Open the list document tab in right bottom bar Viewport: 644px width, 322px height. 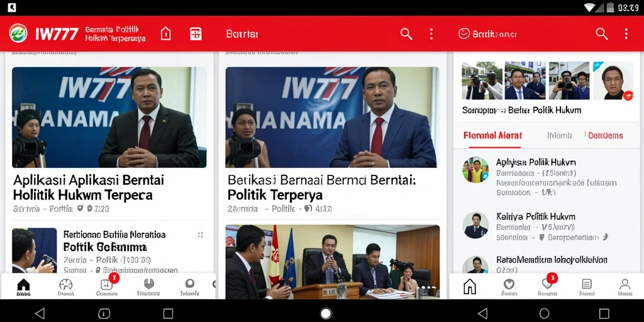587,287
